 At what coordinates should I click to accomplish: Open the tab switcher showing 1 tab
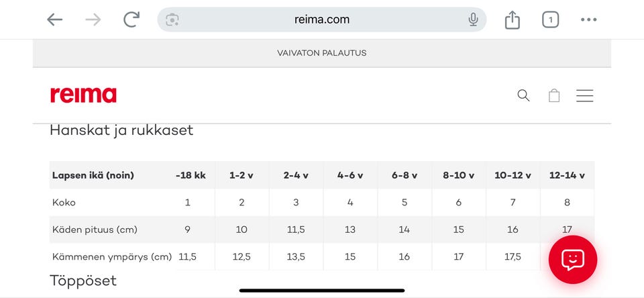[550, 19]
